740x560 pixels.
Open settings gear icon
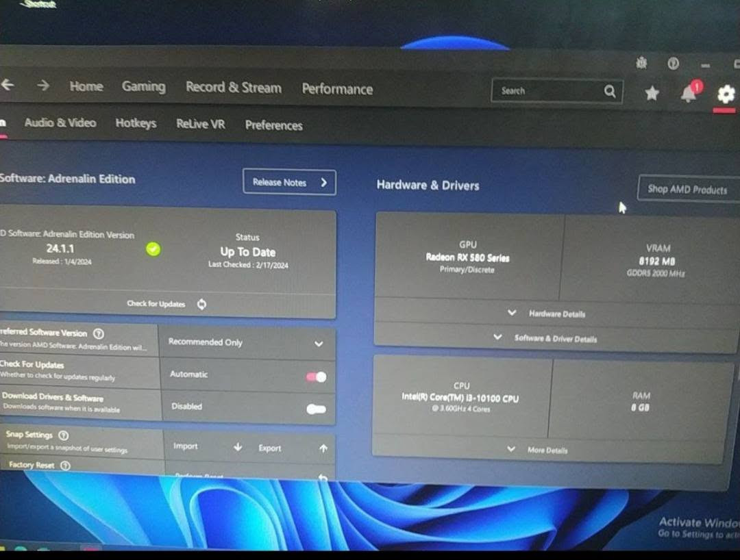pyautogui.click(x=726, y=94)
